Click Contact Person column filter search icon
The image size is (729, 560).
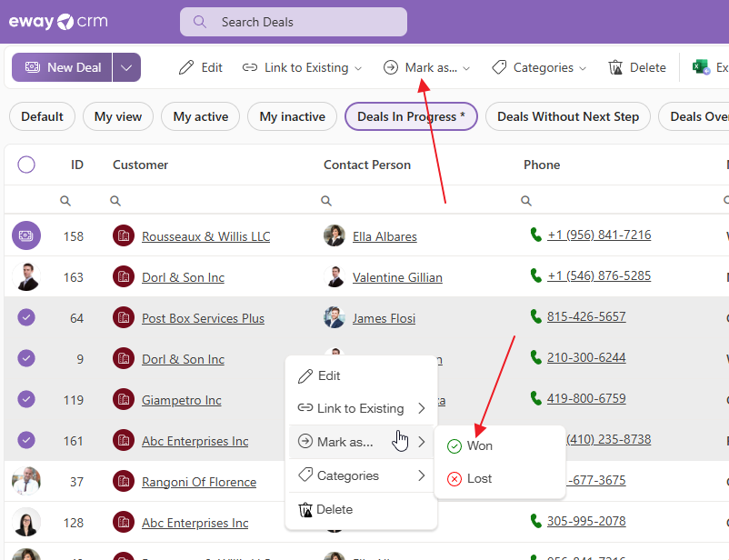click(326, 201)
